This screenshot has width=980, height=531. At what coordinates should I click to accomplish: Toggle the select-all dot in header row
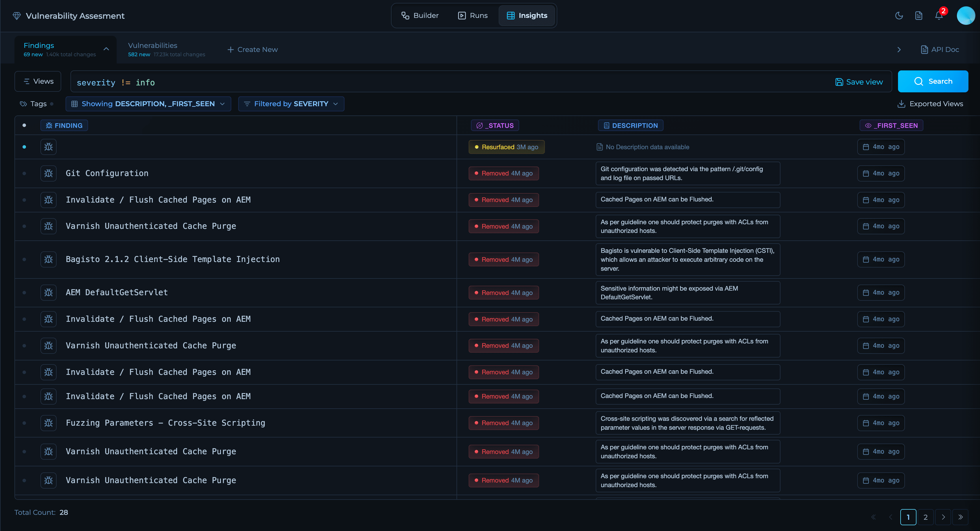tap(24, 126)
